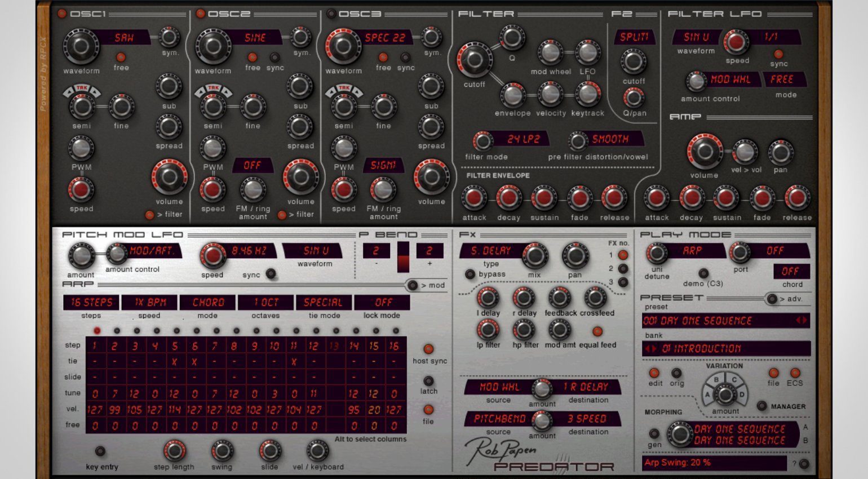Click the OSC2 FM / ring amount knob

[x=253, y=190]
